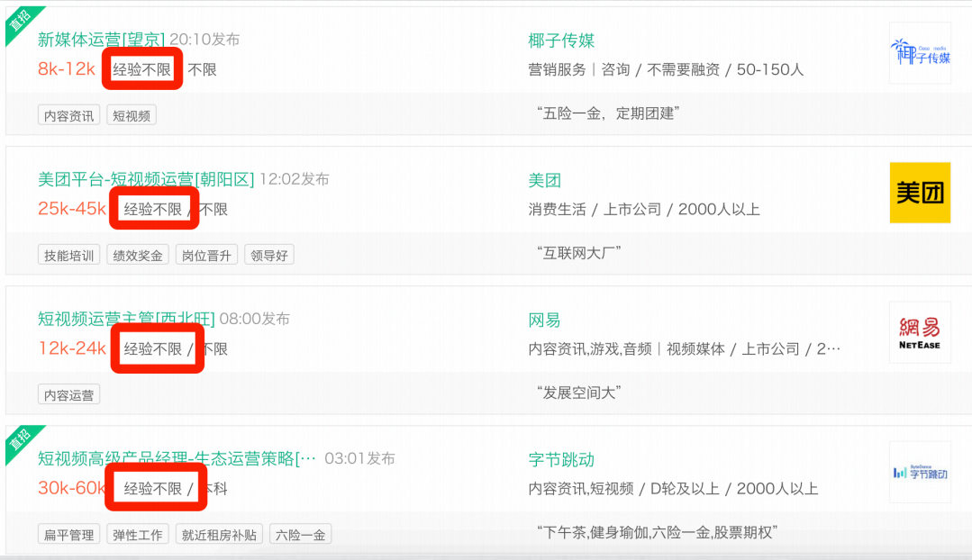Click the “发展空间大” quote

pyautogui.click(x=579, y=393)
